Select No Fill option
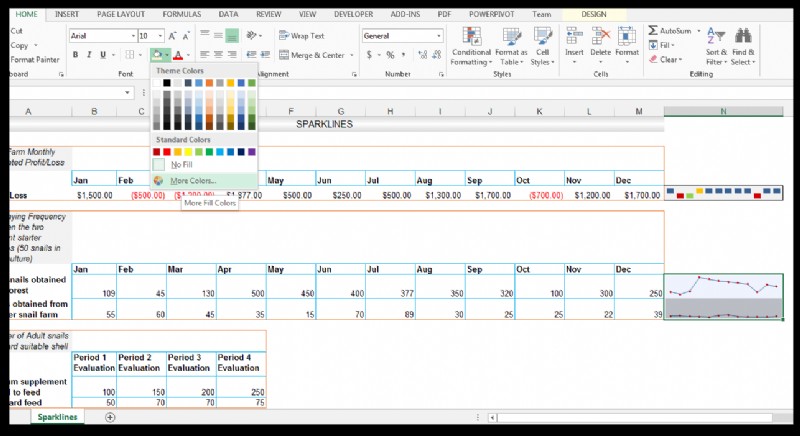The width and height of the screenshot is (800, 436). (181, 164)
